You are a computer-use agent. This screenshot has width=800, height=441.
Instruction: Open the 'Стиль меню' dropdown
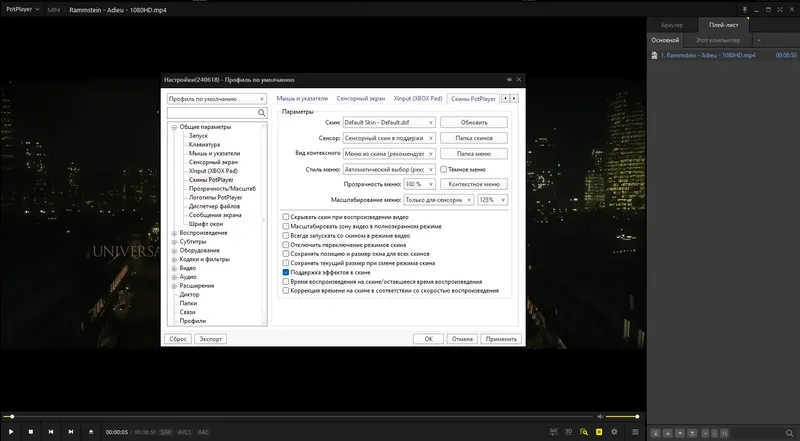pos(389,169)
